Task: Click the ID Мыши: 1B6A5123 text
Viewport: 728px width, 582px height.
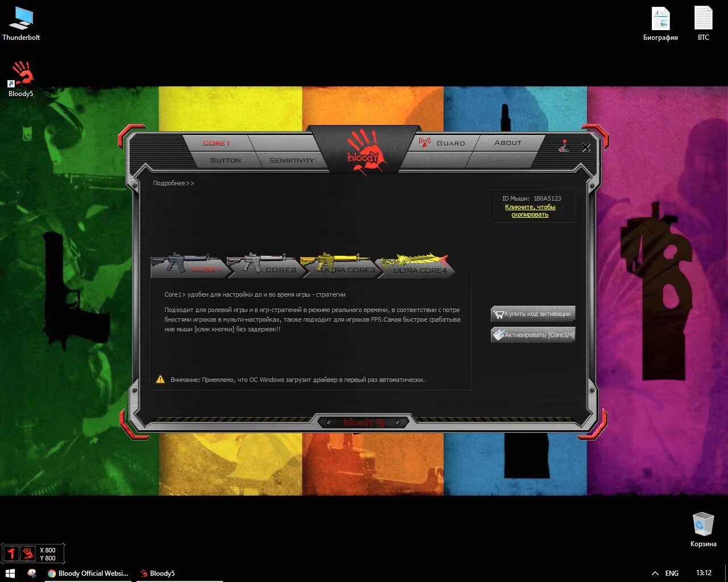Action: 532,198
